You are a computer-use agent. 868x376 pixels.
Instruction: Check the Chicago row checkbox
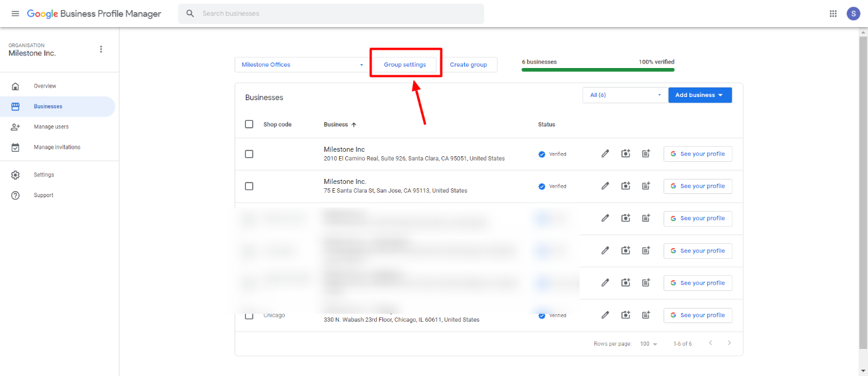249,316
